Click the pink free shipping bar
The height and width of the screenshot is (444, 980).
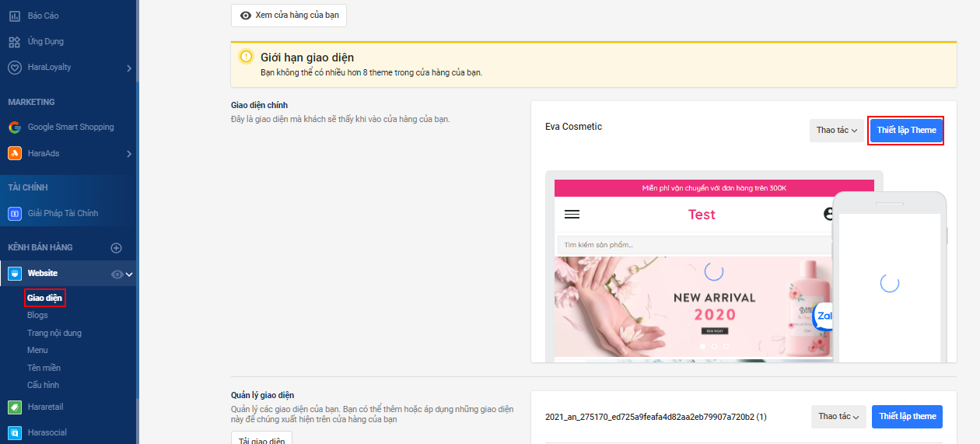click(714, 188)
